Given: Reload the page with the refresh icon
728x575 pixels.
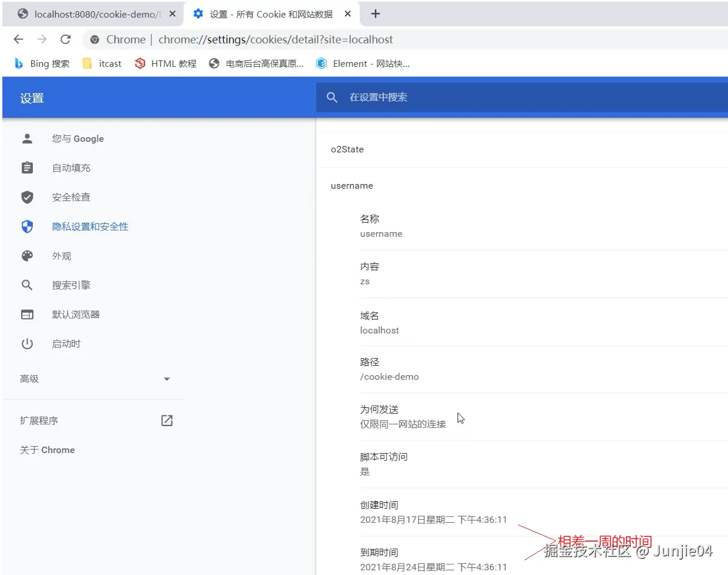Looking at the screenshot, I should pyautogui.click(x=66, y=39).
